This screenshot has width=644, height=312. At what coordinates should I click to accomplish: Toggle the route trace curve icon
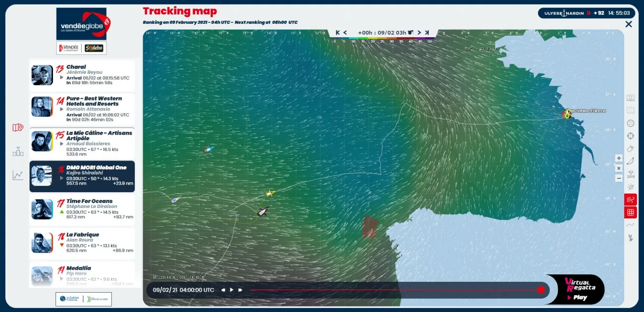(631, 161)
